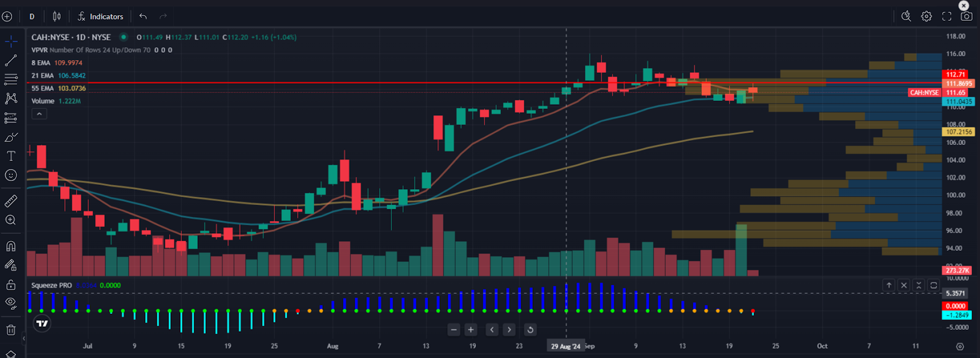Zoom in the chart with plus button
The height and width of the screenshot is (358, 980).
471,330
